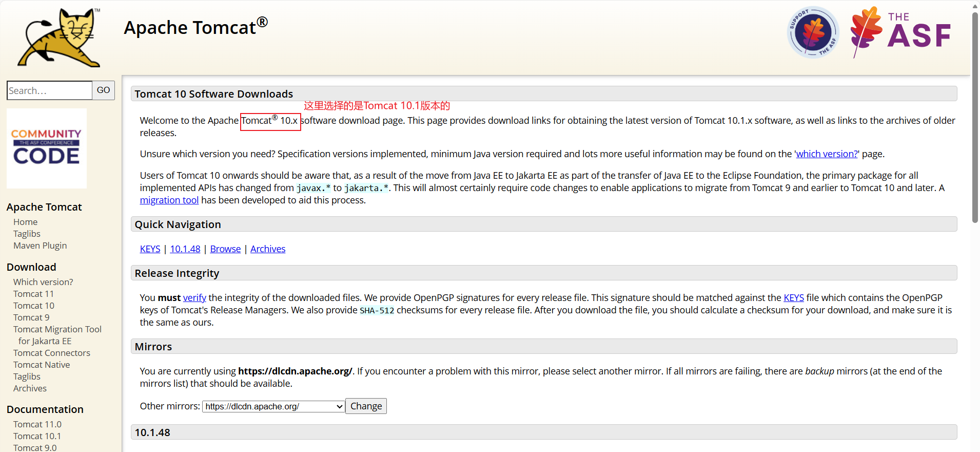Open Tomcat Native download link

tap(42, 365)
